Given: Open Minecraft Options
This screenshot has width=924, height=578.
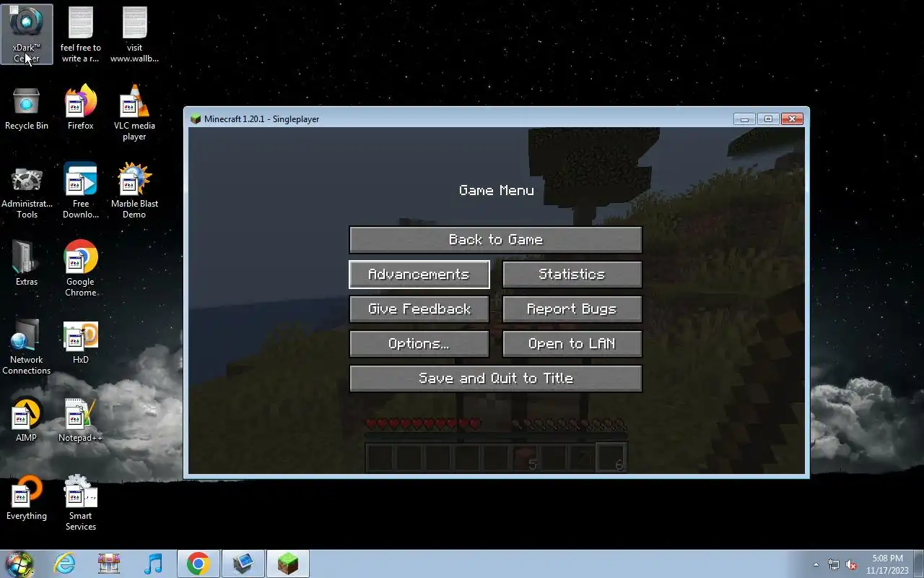Looking at the screenshot, I should pos(419,344).
